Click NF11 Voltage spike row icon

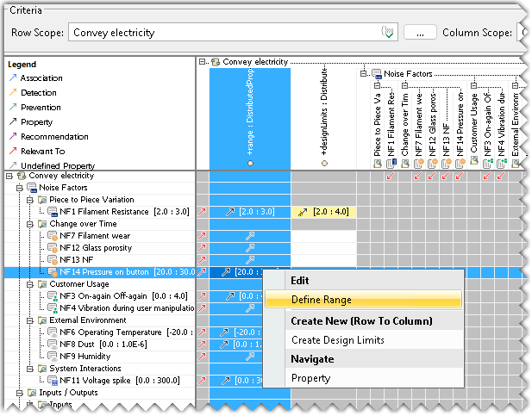(53, 381)
